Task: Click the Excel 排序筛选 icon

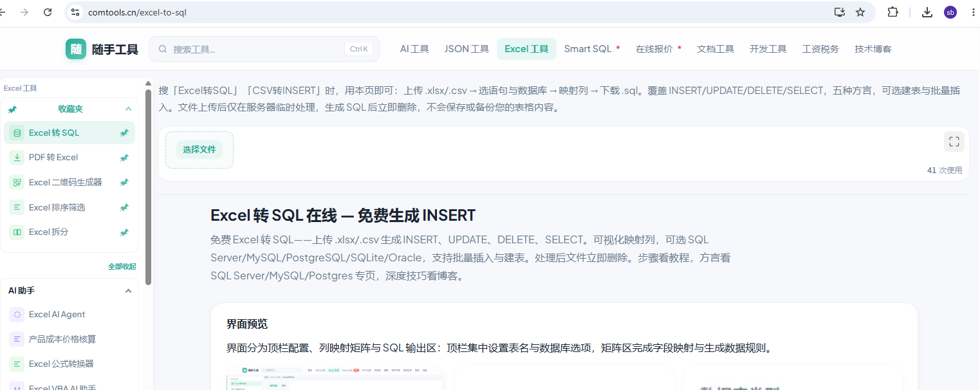Action: (17, 207)
